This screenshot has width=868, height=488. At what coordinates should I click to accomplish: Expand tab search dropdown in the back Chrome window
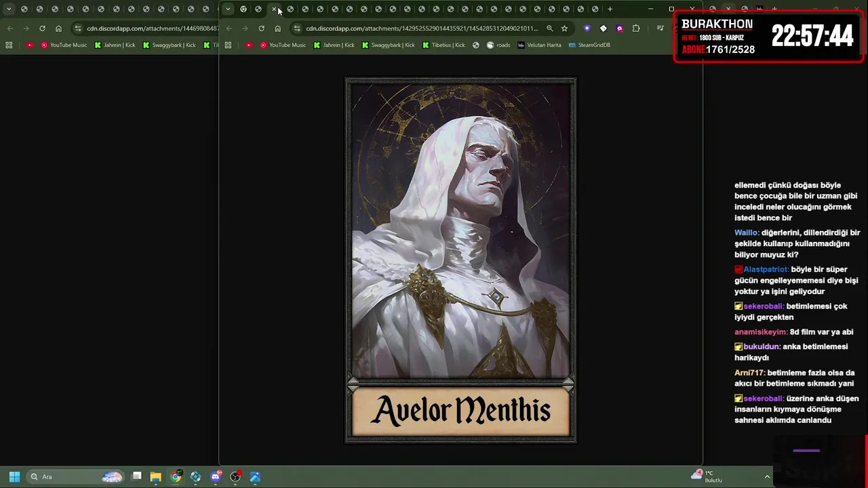point(9,9)
